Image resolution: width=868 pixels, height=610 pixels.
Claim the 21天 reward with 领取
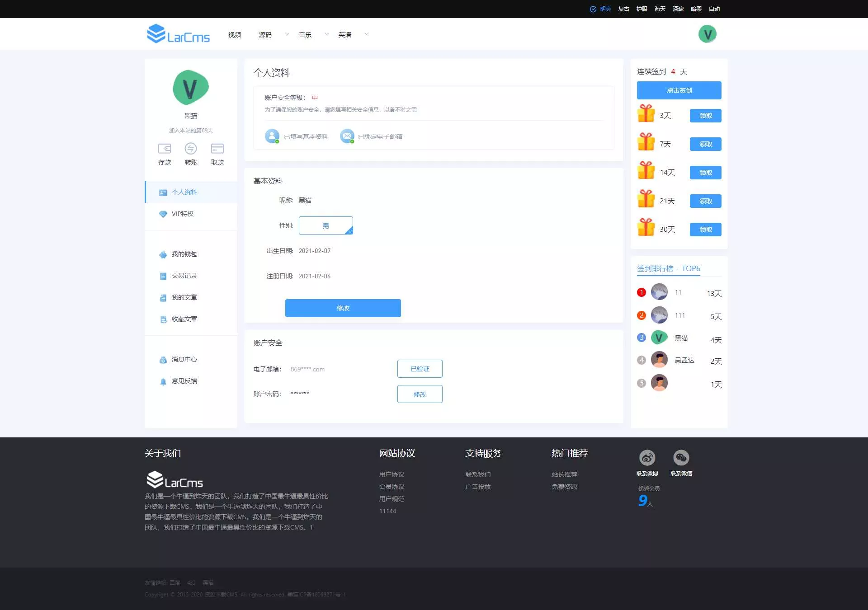(x=705, y=201)
